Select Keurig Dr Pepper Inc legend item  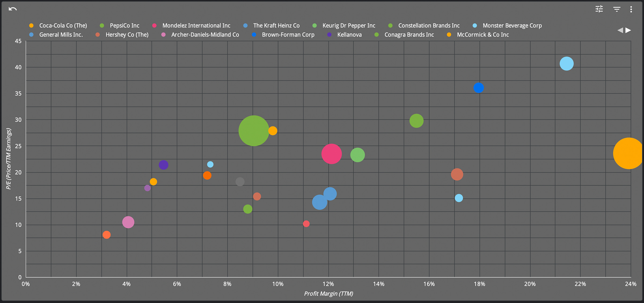[349, 25]
